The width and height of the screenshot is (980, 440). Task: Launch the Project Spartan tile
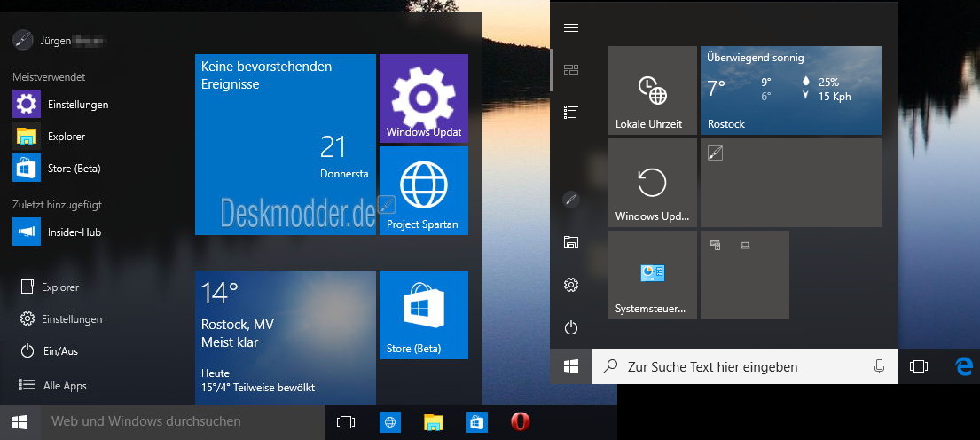tap(423, 191)
